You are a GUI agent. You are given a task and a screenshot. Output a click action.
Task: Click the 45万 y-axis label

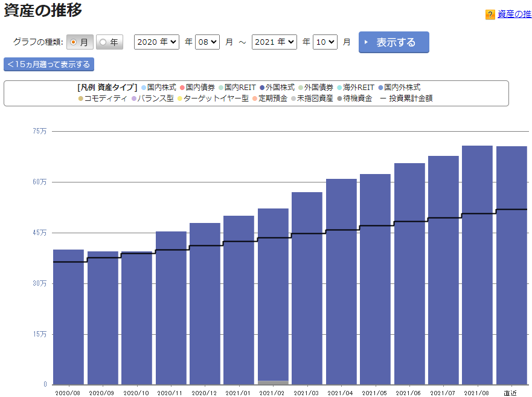click(x=40, y=233)
